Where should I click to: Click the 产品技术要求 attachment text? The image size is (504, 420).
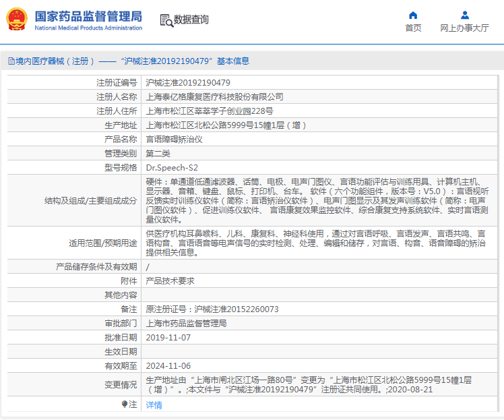tap(170, 281)
